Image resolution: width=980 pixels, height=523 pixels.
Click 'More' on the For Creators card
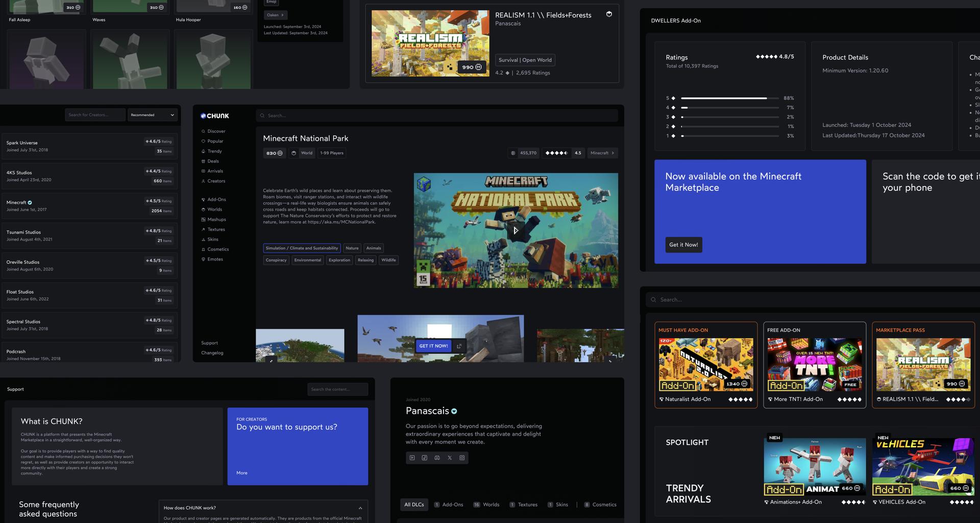(x=242, y=473)
